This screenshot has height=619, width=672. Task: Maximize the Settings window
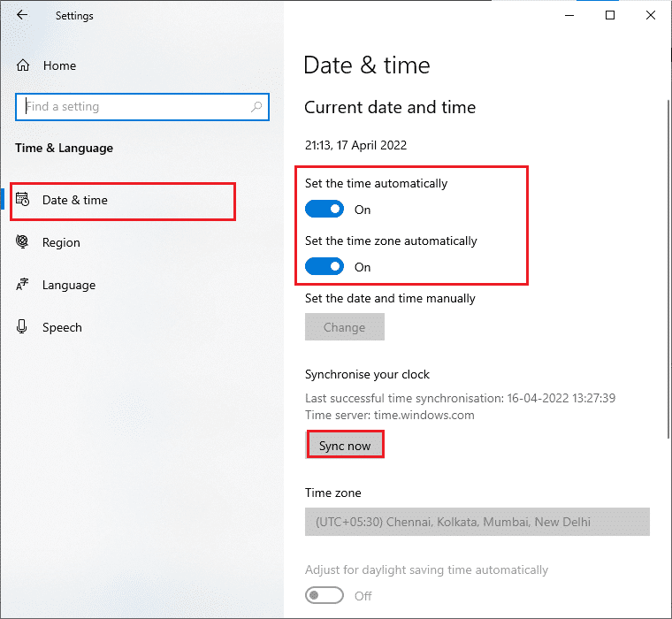tap(610, 15)
